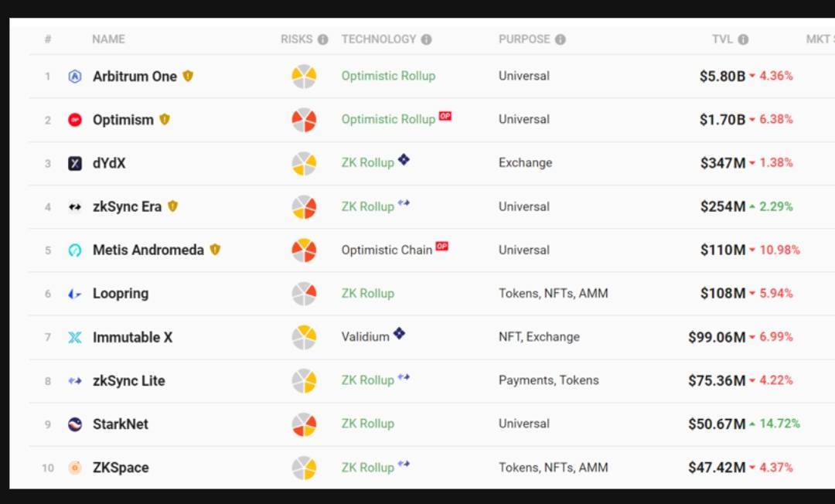Click the info icon beside RISKS
Viewport: 835px width, 504px height.
pyautogui.click(x=322, y=39)
